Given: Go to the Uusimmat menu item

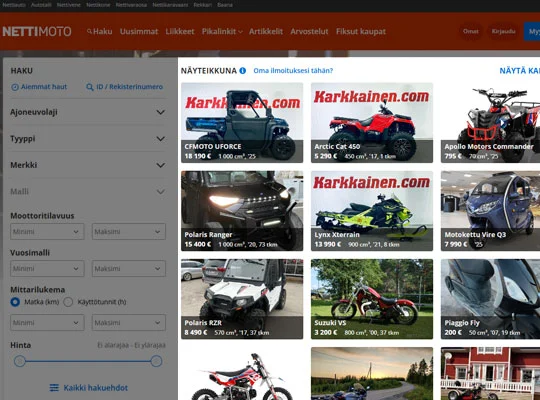Looking at the screenshot, I should 139,31.
